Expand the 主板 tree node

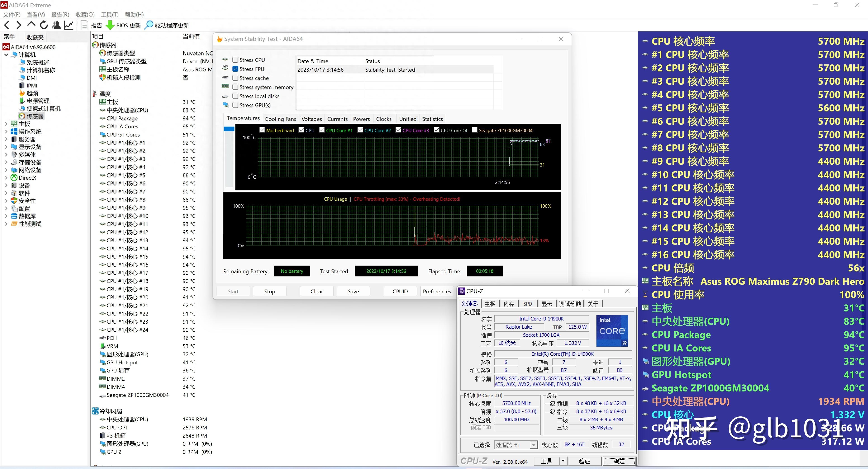point(6,124)
